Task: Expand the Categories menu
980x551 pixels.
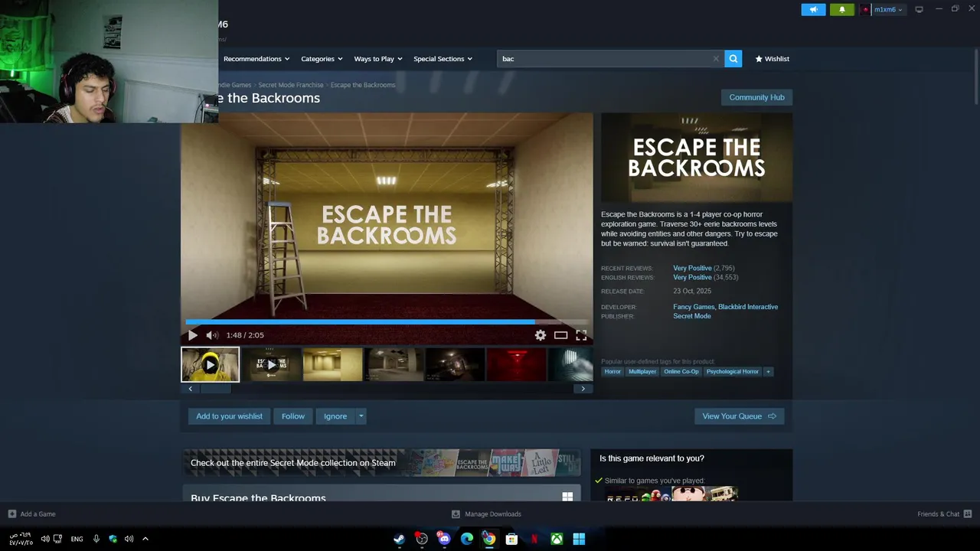Action: pos(322,59)
